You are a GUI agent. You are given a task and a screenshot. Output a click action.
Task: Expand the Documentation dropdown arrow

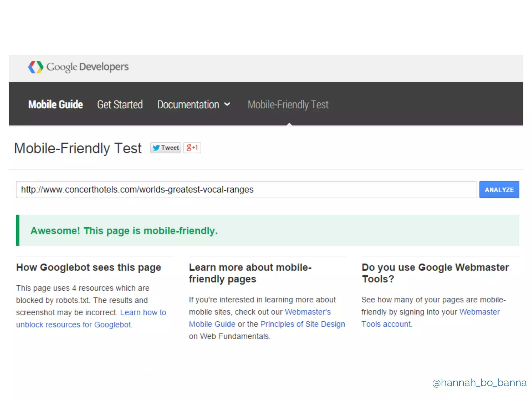coord(227,104)
